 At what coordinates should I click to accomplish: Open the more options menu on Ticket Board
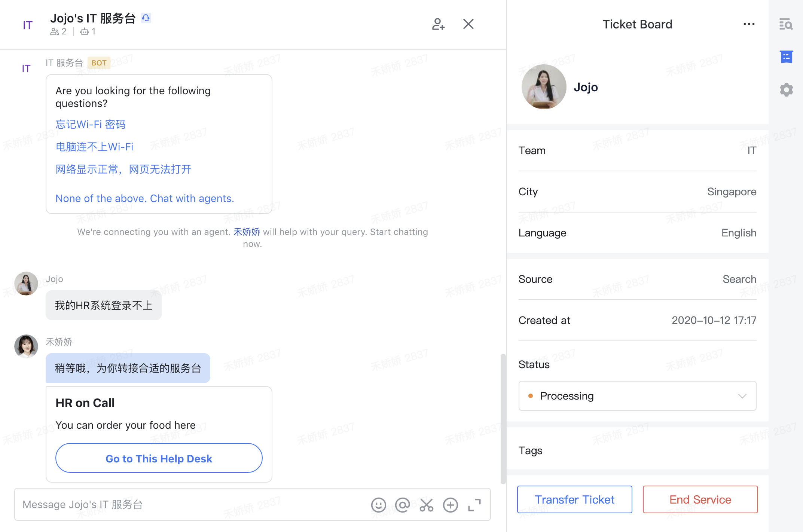[x=749, y=24]
